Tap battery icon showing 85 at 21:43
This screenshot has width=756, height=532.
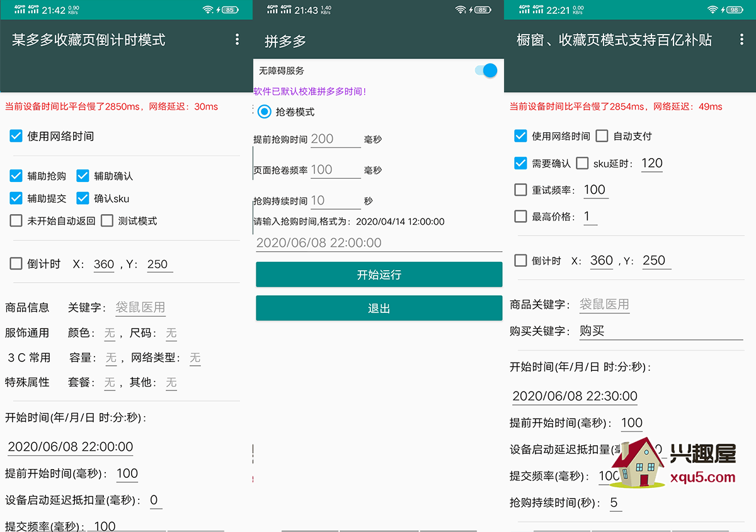click(482, 9)
